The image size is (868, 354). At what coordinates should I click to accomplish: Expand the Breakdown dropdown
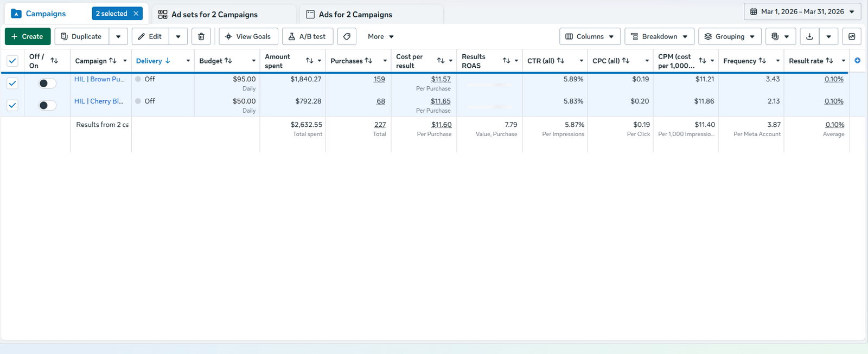(x=659, y=36)
